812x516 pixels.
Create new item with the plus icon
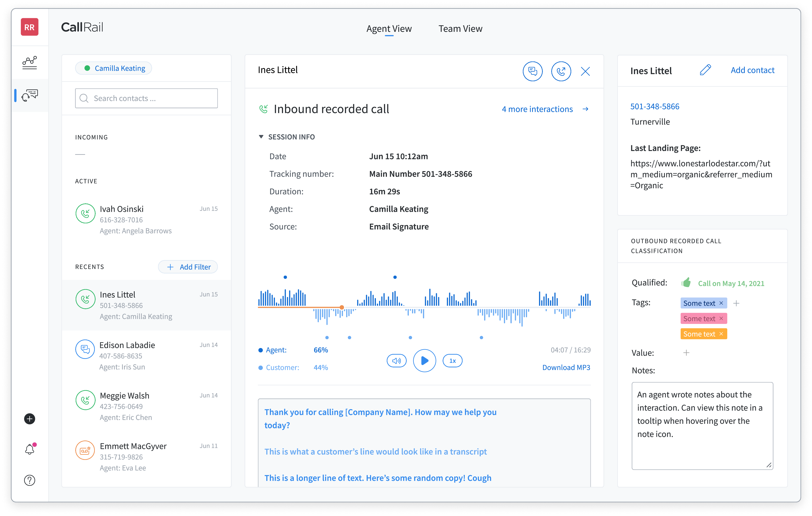point(29,419)
